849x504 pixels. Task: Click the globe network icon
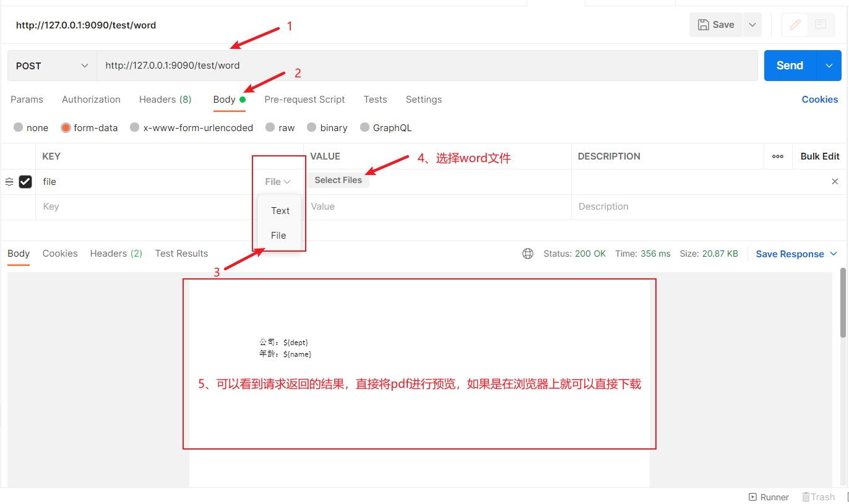pos(528,254)
